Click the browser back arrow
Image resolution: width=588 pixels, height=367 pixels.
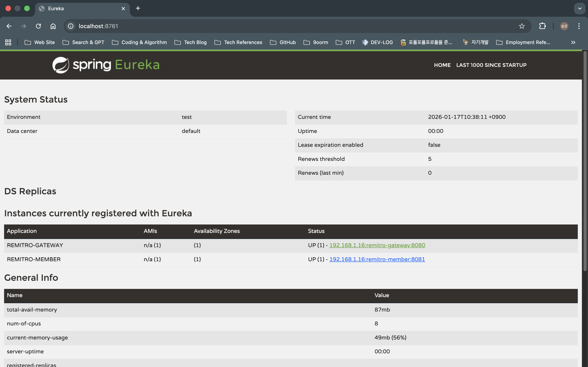[9, 26]
